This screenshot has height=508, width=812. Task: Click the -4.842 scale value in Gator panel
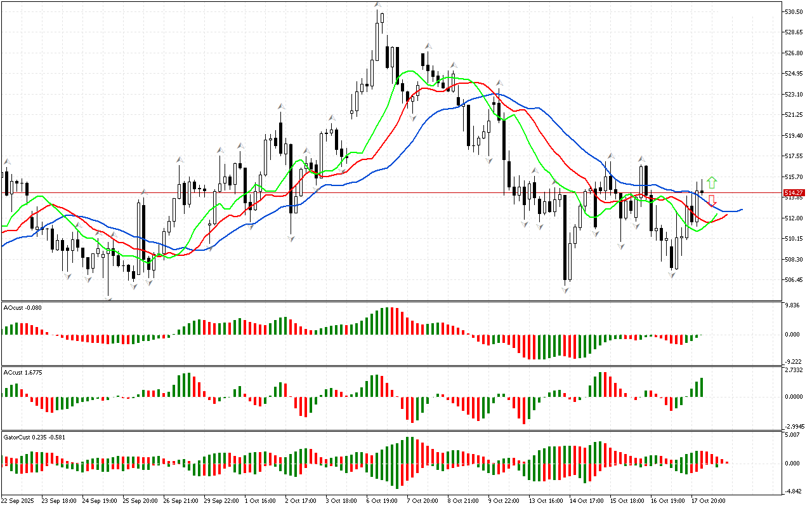pos(793,491)
